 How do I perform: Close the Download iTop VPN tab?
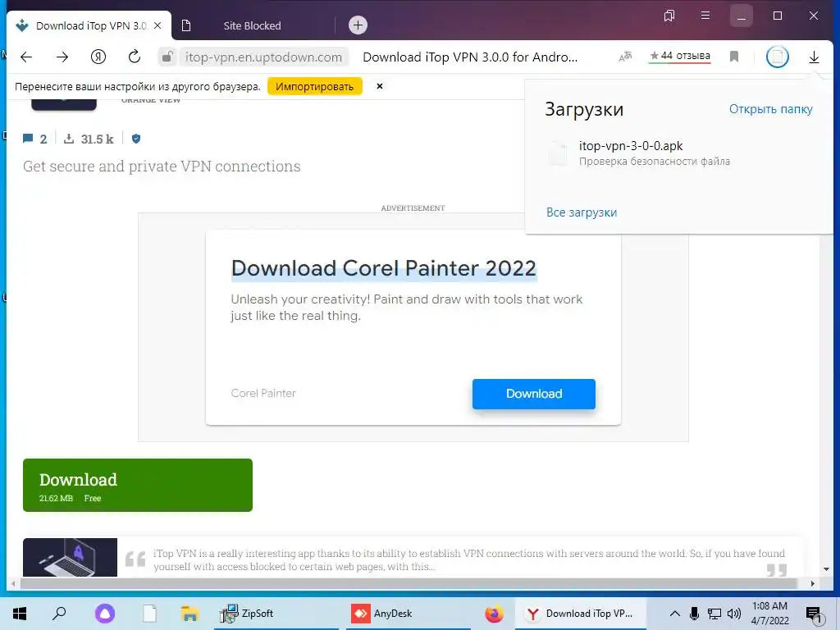[157, 25]
